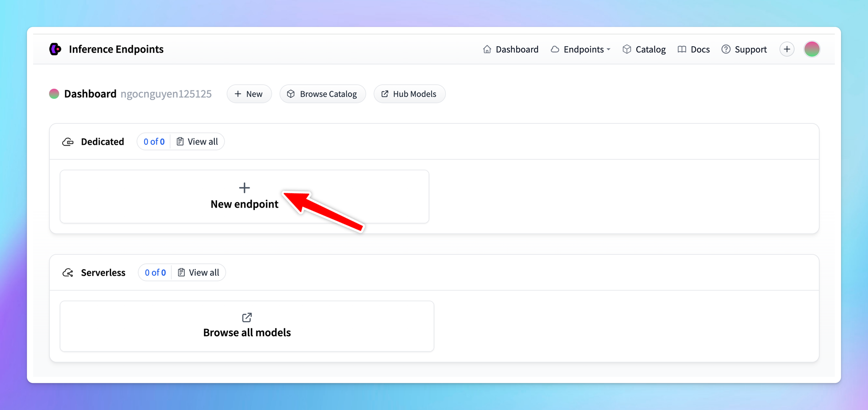Click the Dashboard page heading
This screenshot has height=410, width=868.
(90, 94)
